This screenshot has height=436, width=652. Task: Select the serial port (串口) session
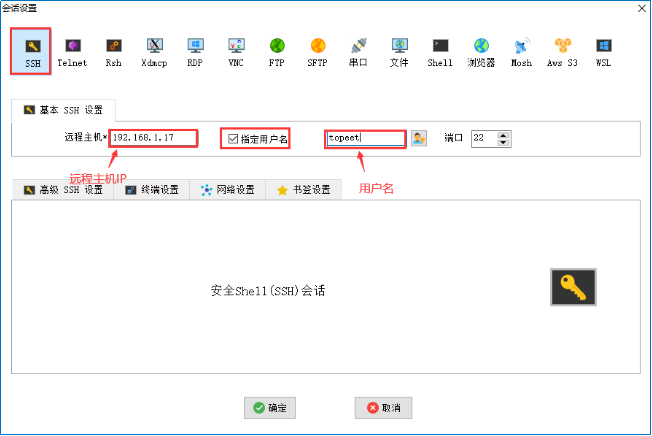(x=358, y=52)
